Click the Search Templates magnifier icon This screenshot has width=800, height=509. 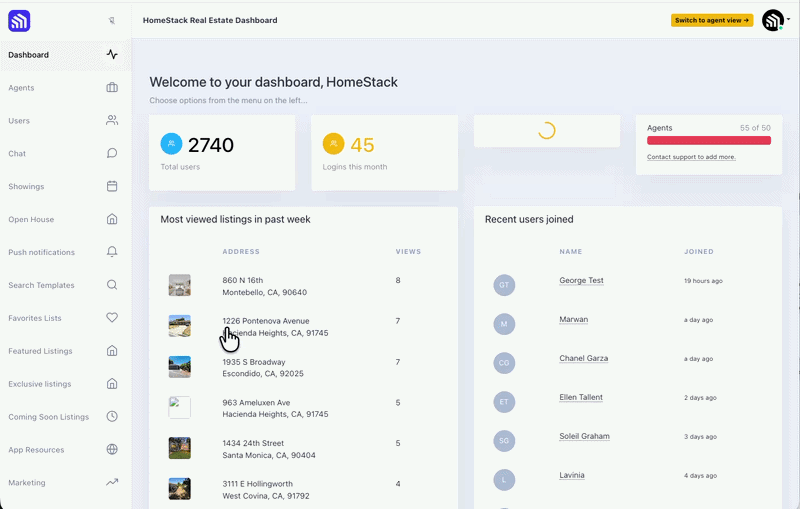(x=112, y=285)
